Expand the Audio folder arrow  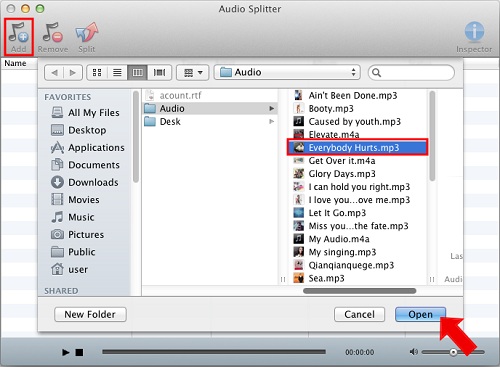(x=272, y=108)
